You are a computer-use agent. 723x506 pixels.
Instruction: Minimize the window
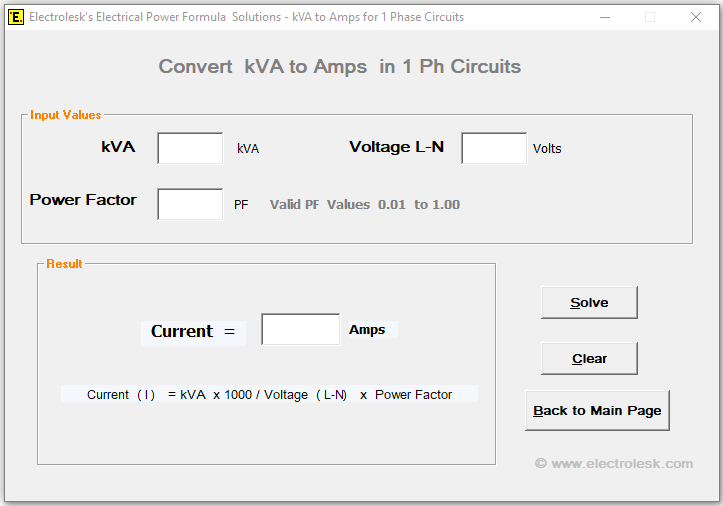click(604, 17)
